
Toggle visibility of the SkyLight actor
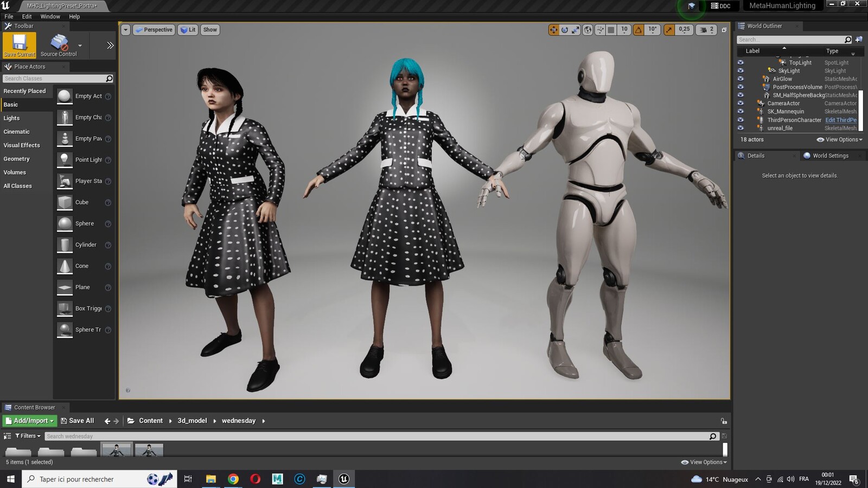click(x=741, y=70)
